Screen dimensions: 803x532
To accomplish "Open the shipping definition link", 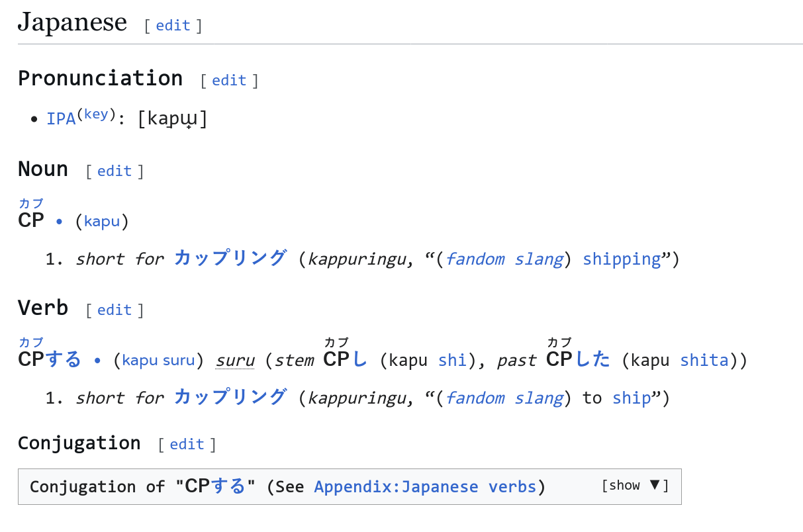I will point(622,259).
